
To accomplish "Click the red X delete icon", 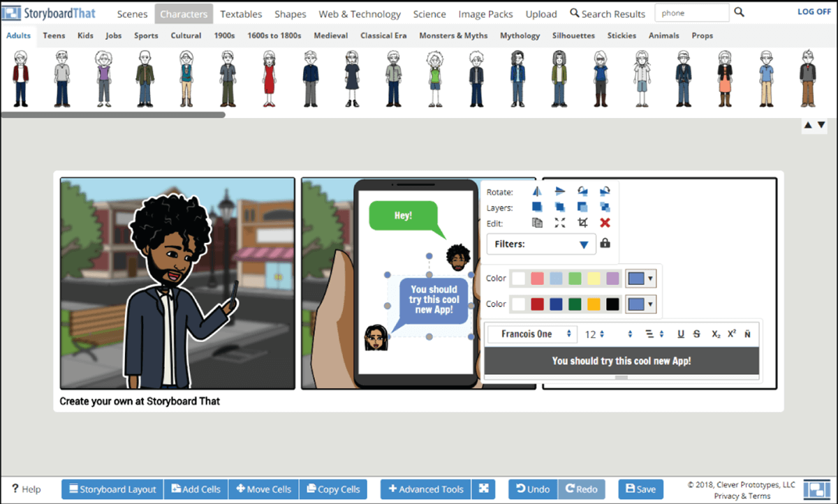I will (x=605, y=223).
